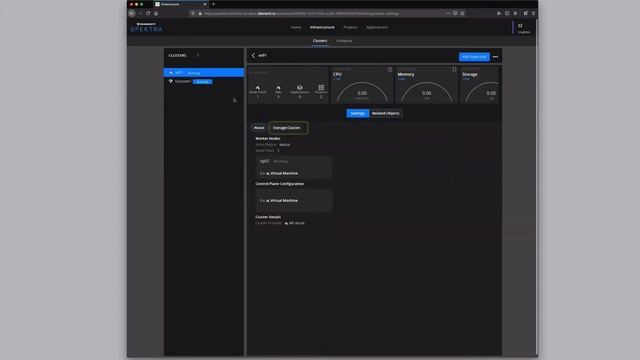The image size is (640, 360).
Task: Switch to the About tab
Action: (x=259, y=128)
